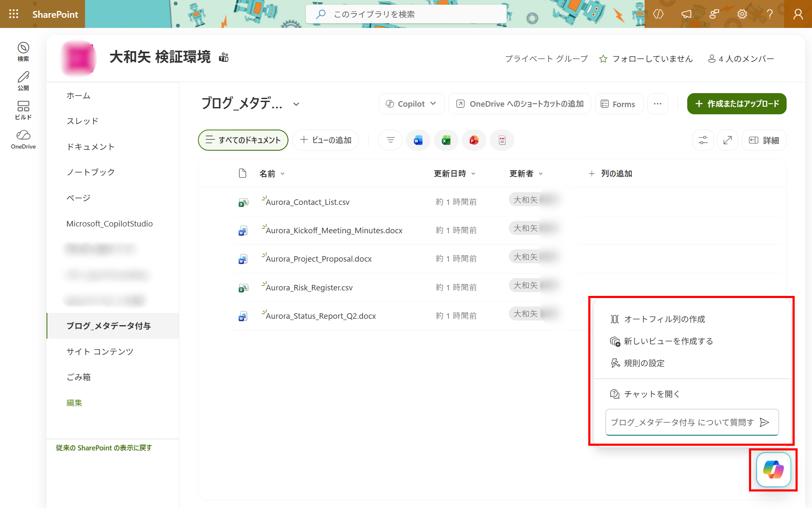Open the 更新者 column menu
Image resolution: width=812 pixels, height=508 pixels.
[526, 174]
